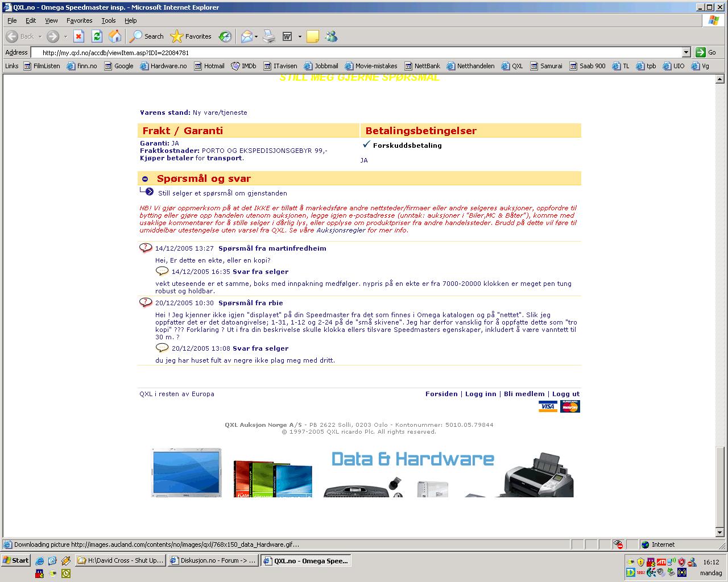Open the FilmListen links bookmark
Screen dimensions: 728x582
pyautogui.click(x=42, y=66)
